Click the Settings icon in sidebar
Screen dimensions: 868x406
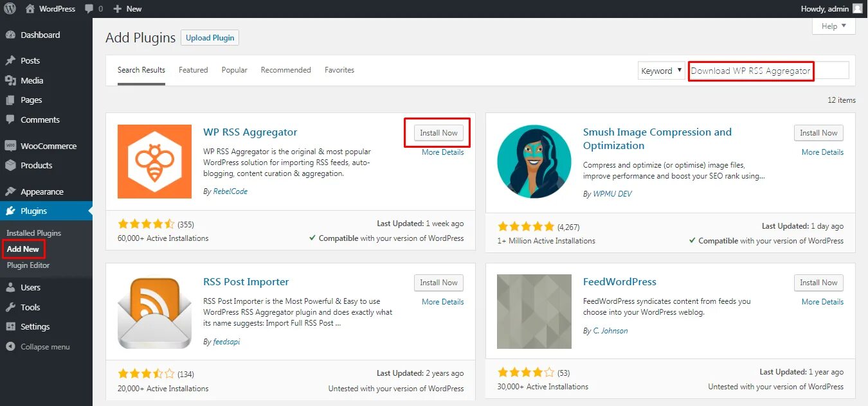[10, 326]
